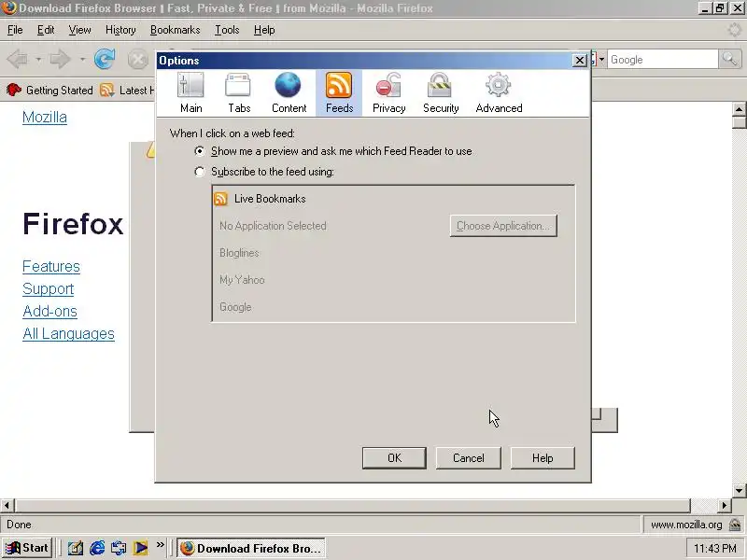
Task: Open the Privacy options panel
Action: (x=388, y=92)
